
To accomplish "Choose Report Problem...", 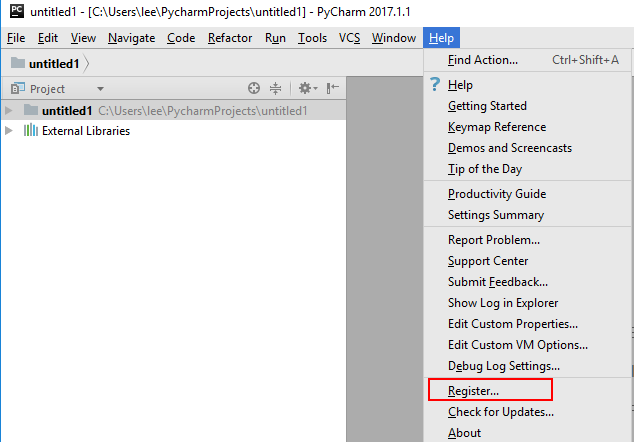I will click(528, 240).
